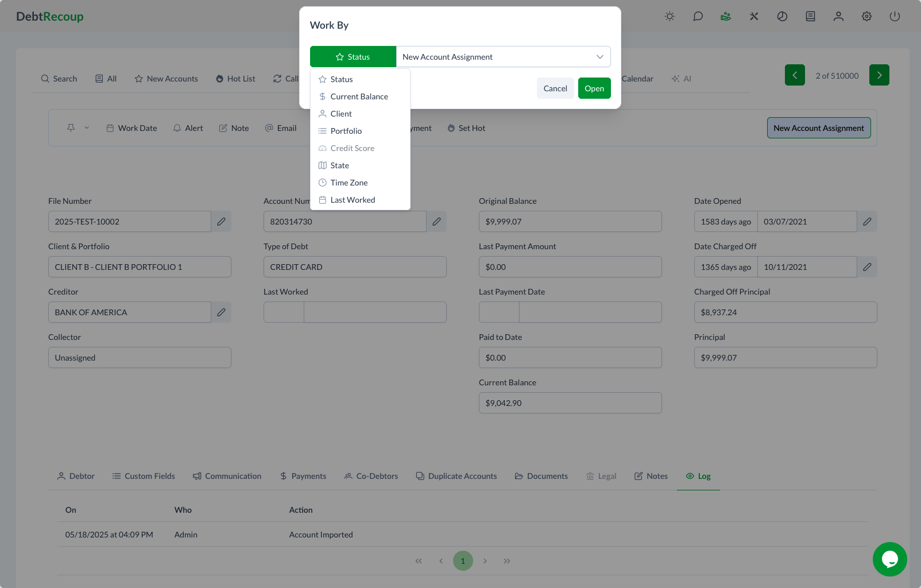Expand the chevron next to the pin icon
The image size is (921, 588).
(x=87, y=128)
